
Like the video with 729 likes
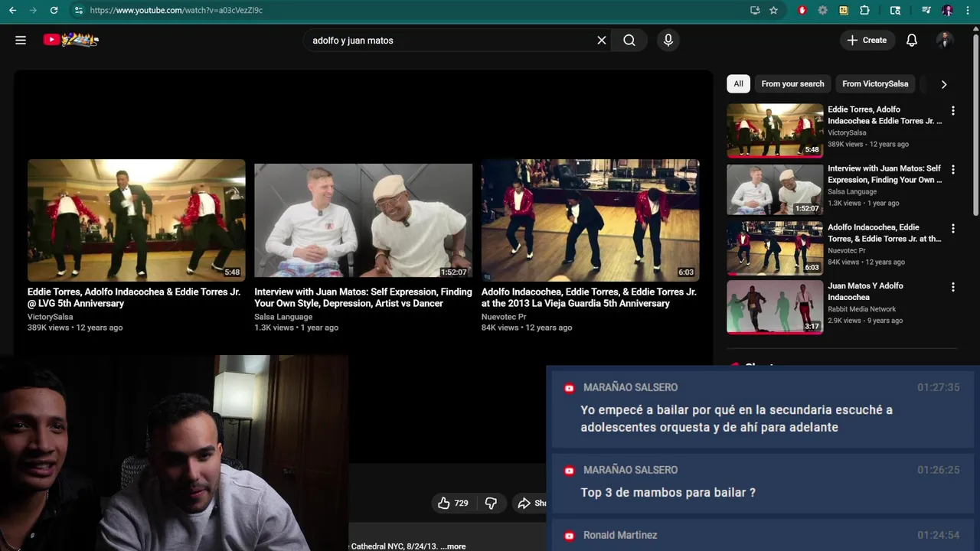pyautogui.click(x=452, y=503)
